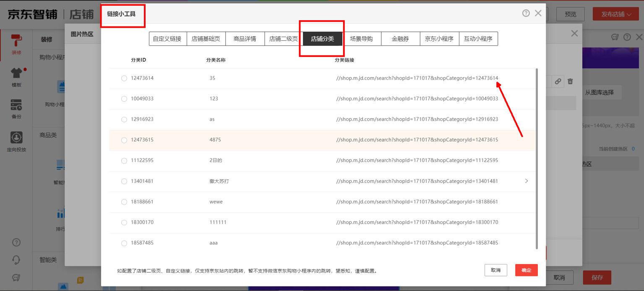Screen dimensions: 644x291
Task: Click the trash delete icon beside link icon
Action: tap(570, 81)
